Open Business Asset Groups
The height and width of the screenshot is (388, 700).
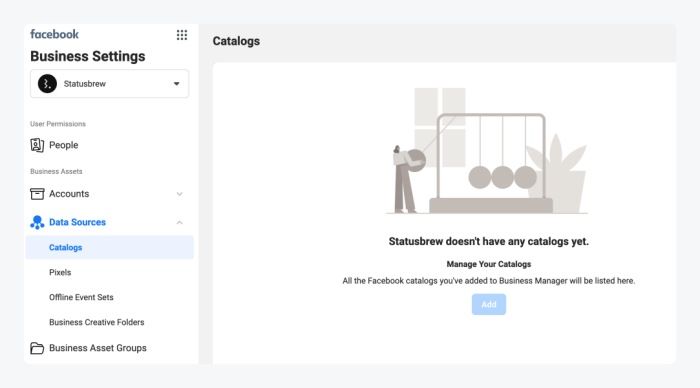pyautogui.click(x=98, y=348)
